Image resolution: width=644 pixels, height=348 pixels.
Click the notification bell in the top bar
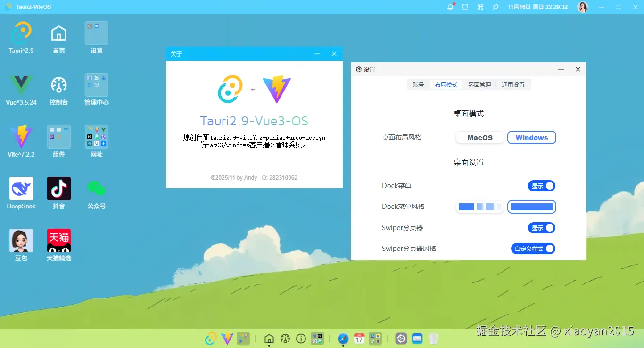click(x=450, y=7)
